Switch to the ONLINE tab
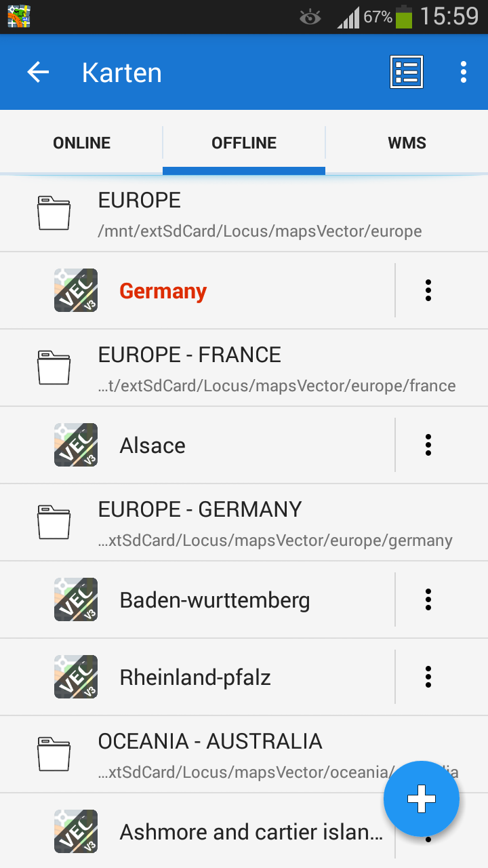The height and width of the screenshot is (868, 488). pyautogui.click(x=81, y=143)
